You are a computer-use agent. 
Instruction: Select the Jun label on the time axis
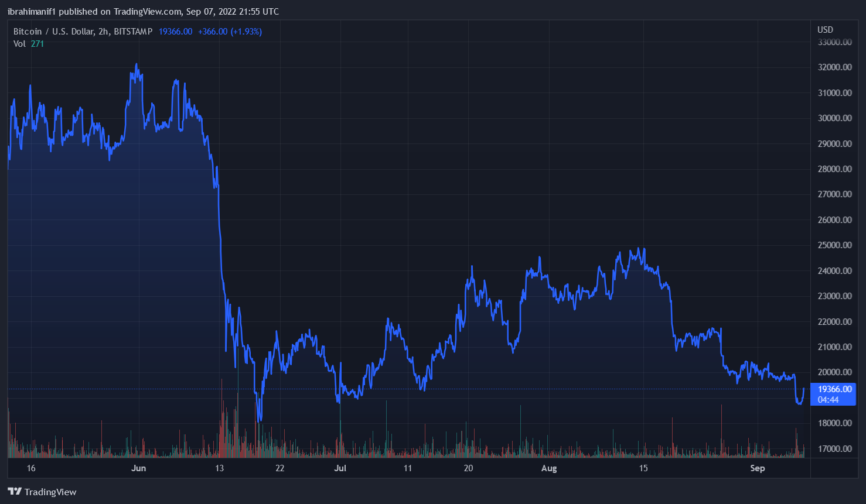(139, 468)
